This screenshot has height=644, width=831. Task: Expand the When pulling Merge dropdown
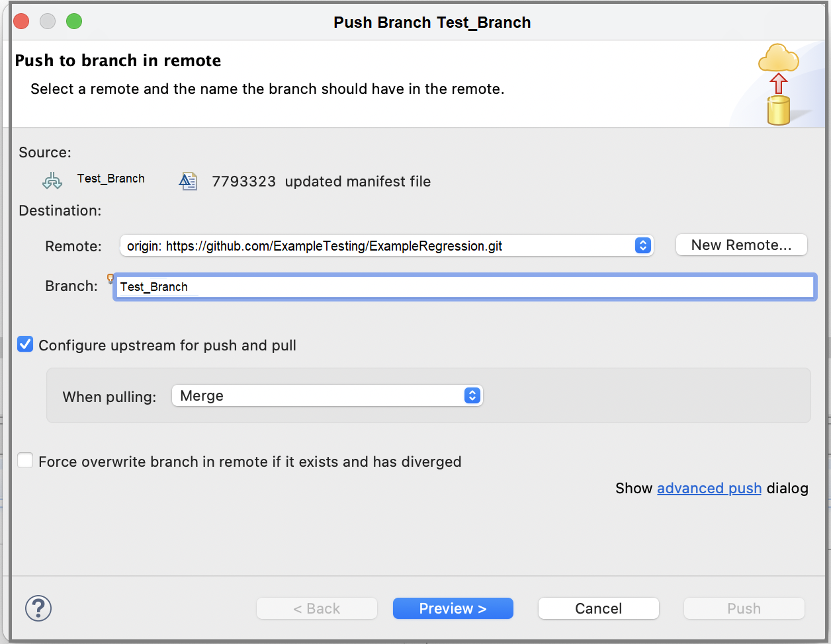click(x=327, y=396)
